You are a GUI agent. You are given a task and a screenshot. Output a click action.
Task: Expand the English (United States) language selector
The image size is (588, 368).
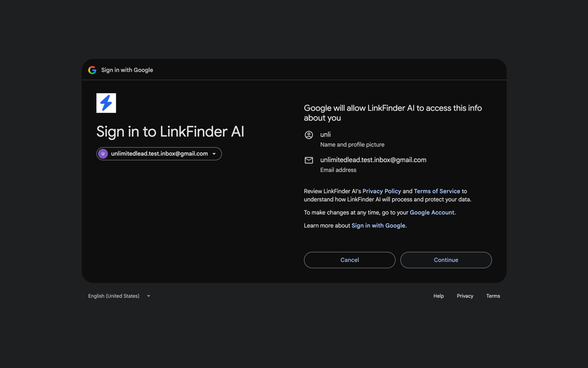119,296
